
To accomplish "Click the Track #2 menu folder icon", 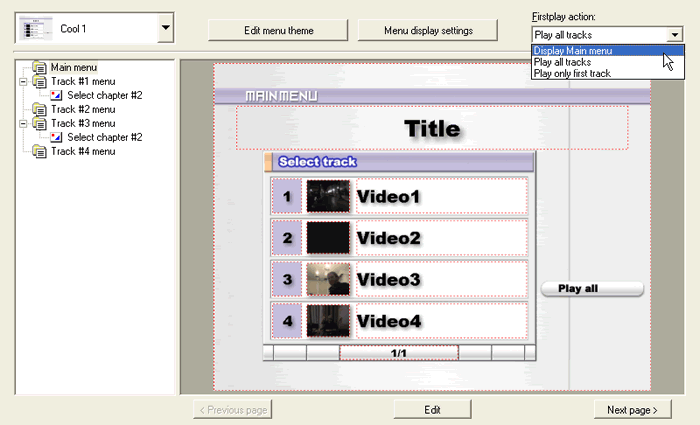I will [39, 109].
